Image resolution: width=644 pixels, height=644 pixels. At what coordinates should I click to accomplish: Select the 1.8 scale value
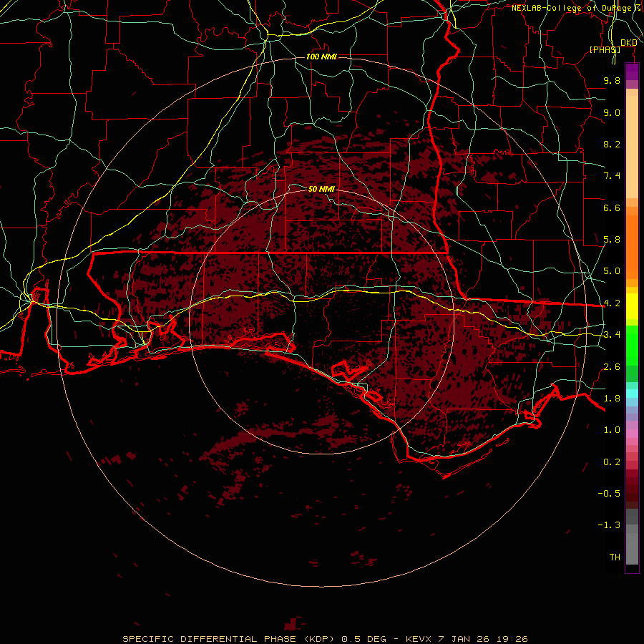612,399
